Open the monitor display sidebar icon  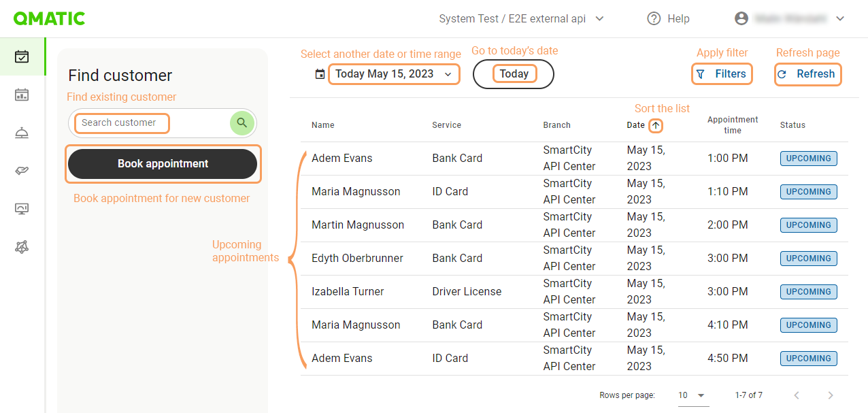point(22,209)
